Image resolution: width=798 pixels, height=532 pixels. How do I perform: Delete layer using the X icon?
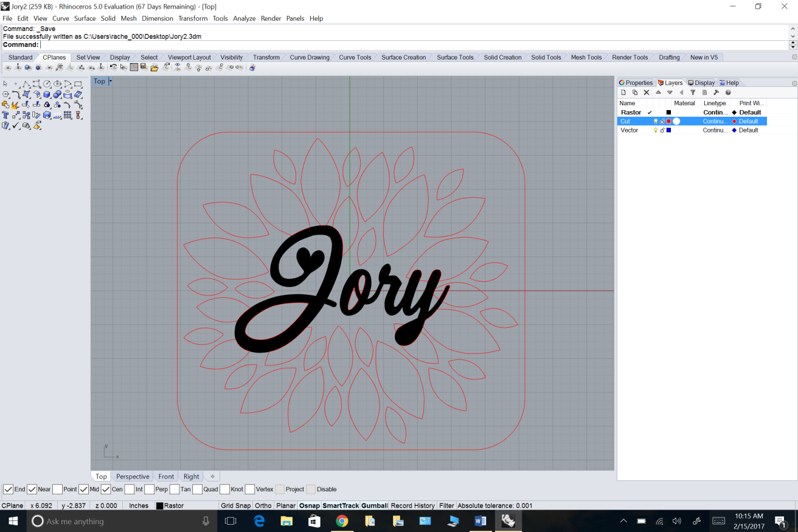pos(647,92)
